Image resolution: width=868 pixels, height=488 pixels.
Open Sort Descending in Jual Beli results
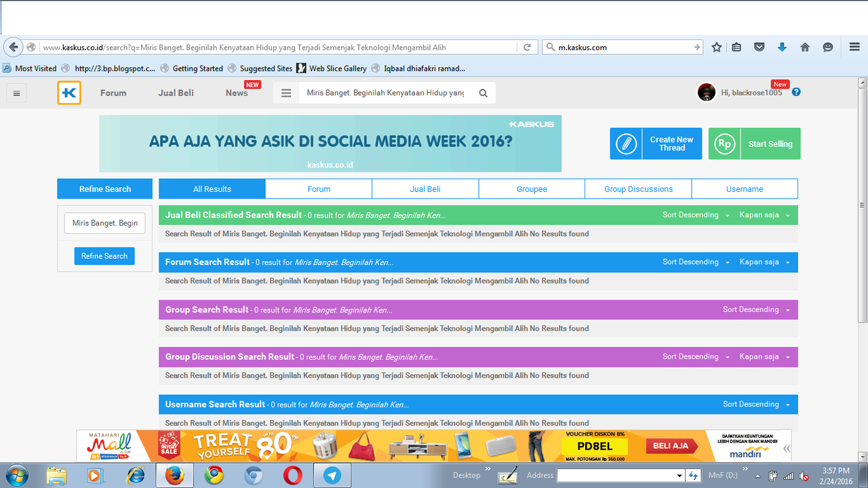(696, 215)
